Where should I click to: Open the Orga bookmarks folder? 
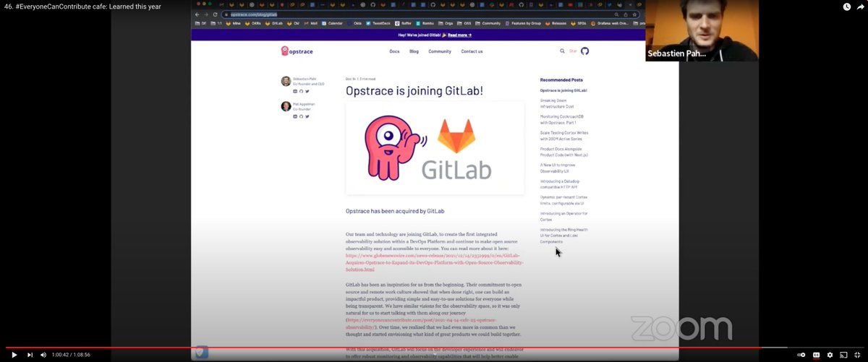coord(446,23)
